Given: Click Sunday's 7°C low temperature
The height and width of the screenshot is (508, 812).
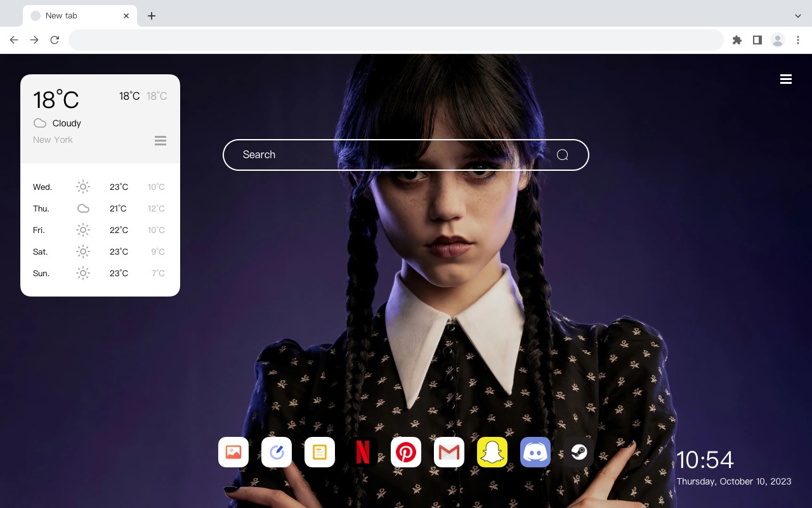Looking at the screenshot, I should coord(158,273).
